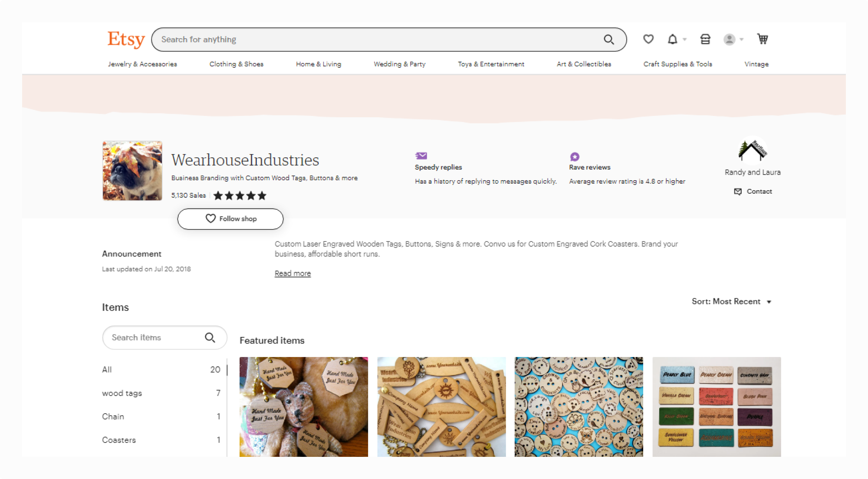The height and width of the screenshot is (479, 868).
Task: Open Jewelry & Accessories category
Action: (142, 64)
